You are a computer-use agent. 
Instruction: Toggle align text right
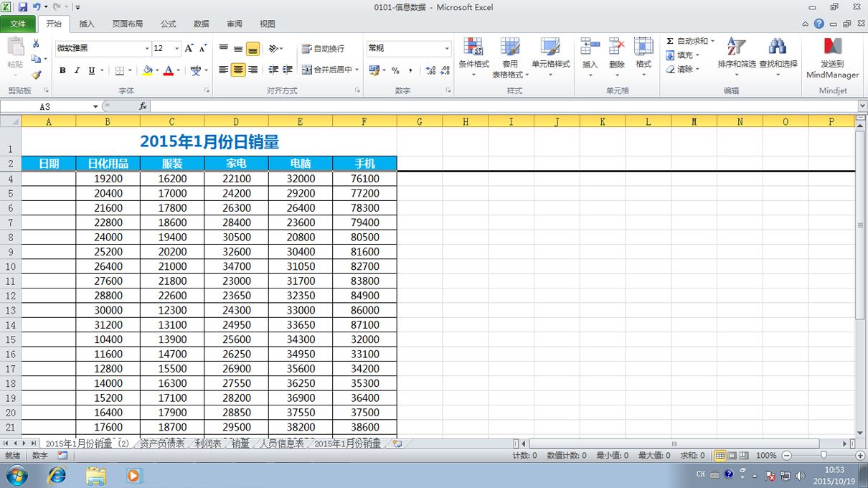pyautogui.click(x=253, y=70)
